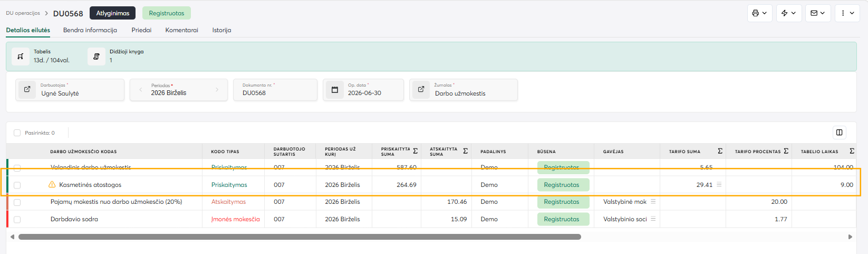Screen dimensions: 868x254
Task: Click Kasmetinės atostogos row name text
Action: point(90,185)
